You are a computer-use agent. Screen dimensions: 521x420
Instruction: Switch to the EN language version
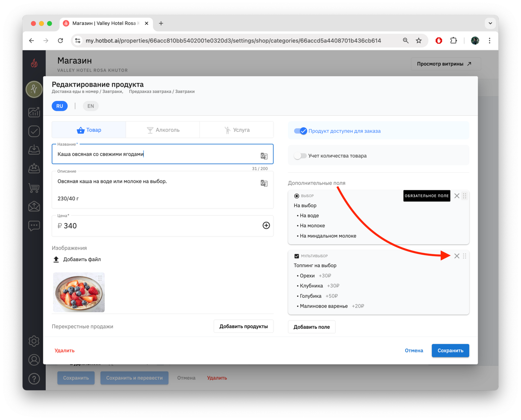[91, 106]
